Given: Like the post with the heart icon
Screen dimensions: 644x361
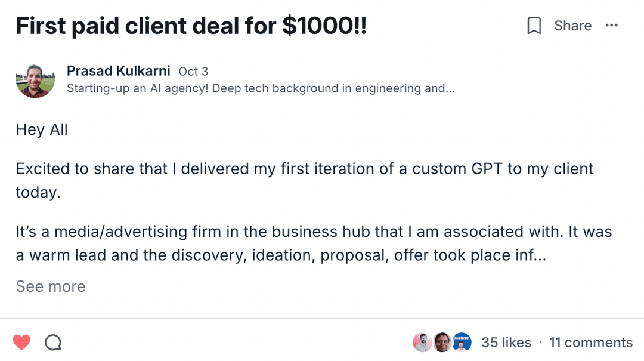Looking at the screenshot, I should click(21, 343).
